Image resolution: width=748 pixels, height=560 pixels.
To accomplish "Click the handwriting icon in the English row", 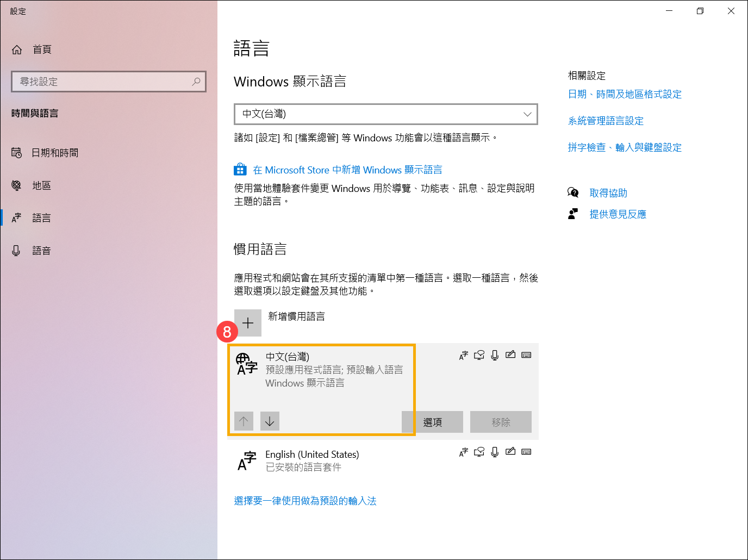I will click(510, 452).
